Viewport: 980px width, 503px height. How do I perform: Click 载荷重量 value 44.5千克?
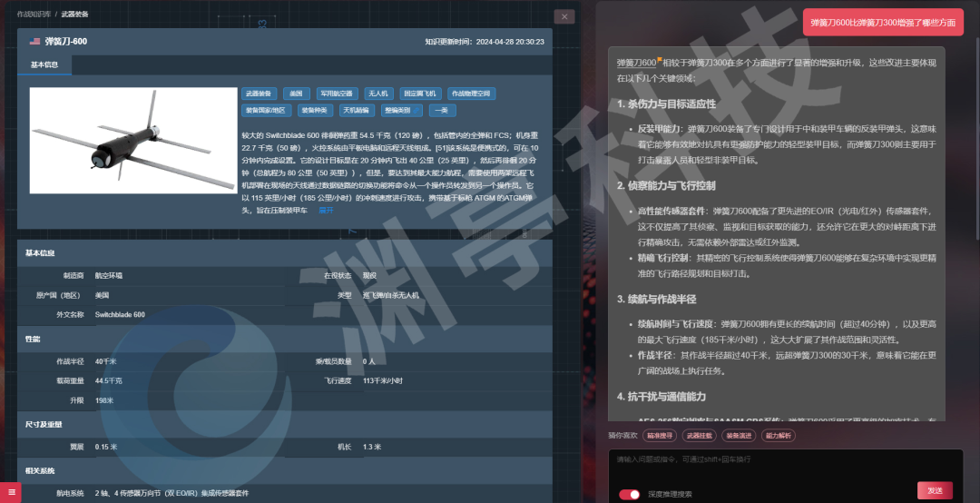tap(109, 380)
